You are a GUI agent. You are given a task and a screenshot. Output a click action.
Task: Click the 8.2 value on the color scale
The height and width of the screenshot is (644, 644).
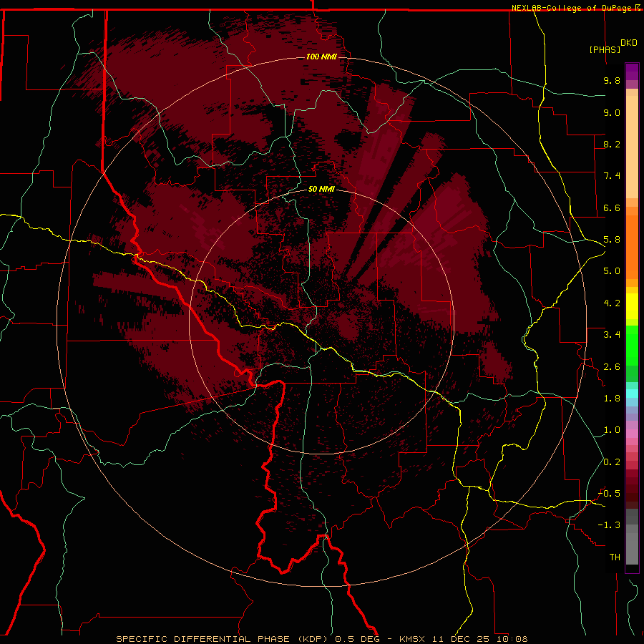pos(612,144)
